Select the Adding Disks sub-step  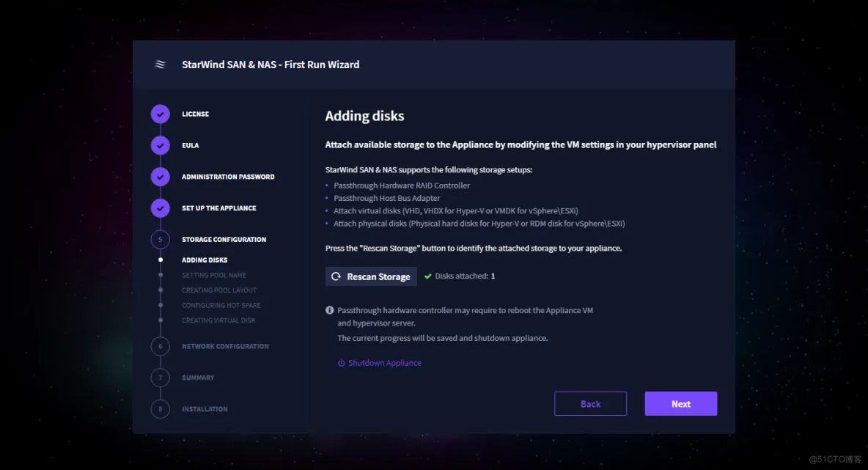205,260
